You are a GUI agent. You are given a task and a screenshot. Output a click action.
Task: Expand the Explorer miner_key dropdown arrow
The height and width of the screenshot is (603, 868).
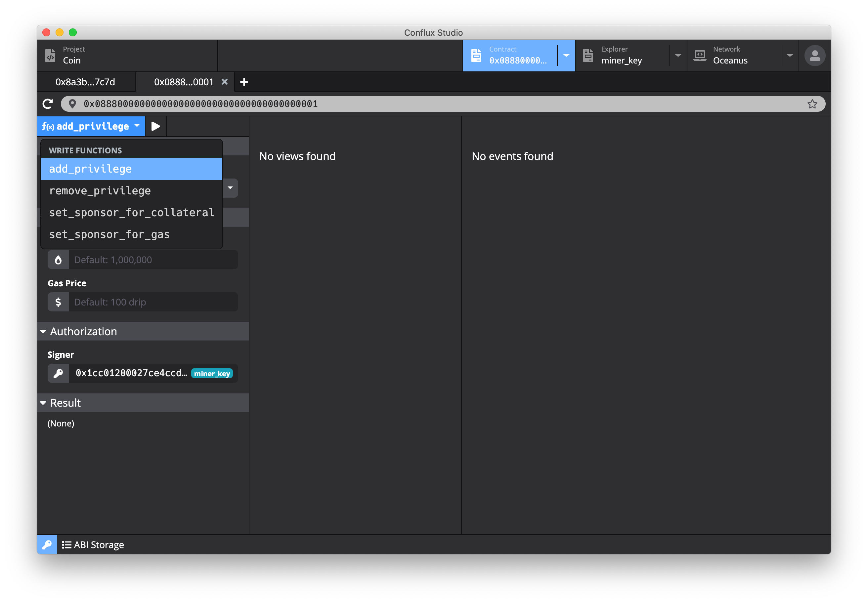point(678,56)
